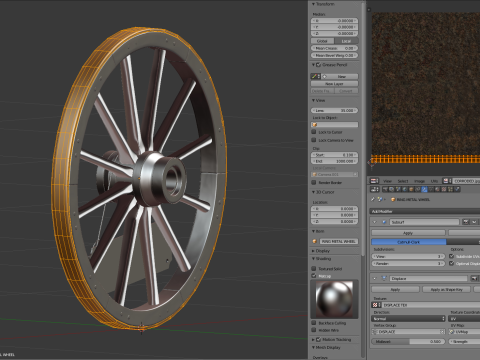Image resolution: width=480 pixels, height=360 pixels.
Task: Enable the Grease Pencil checkbox
Action: click(x=318, y=65)
